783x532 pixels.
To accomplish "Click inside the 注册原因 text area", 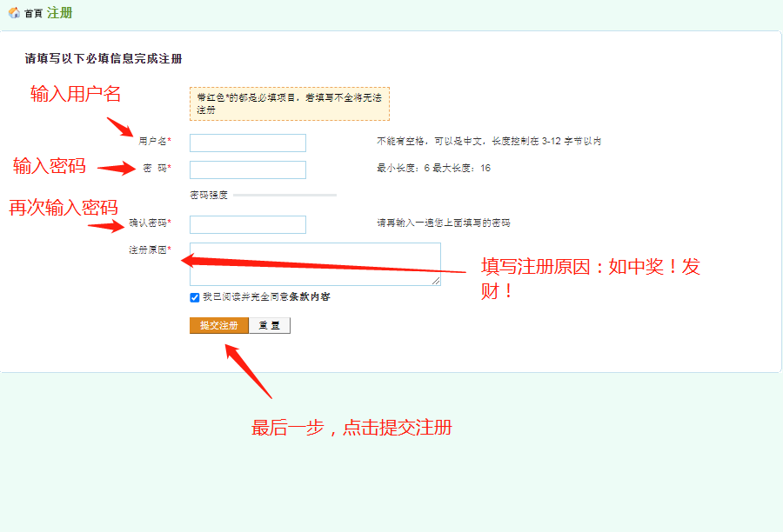I will pos(313,263).
